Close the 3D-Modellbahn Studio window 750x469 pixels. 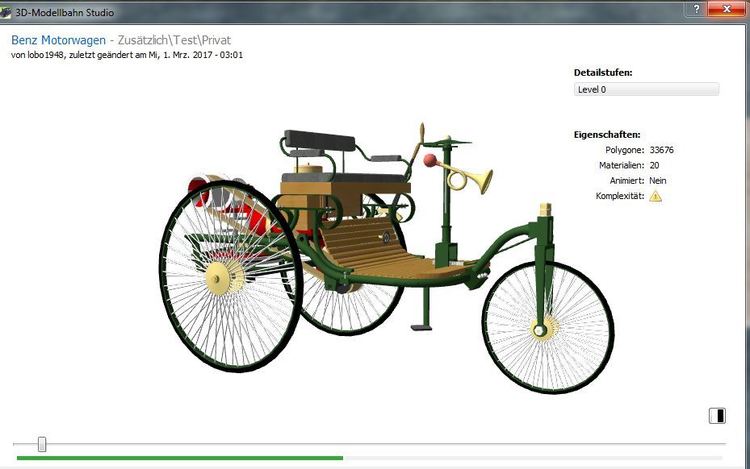[x=726, y=9]
